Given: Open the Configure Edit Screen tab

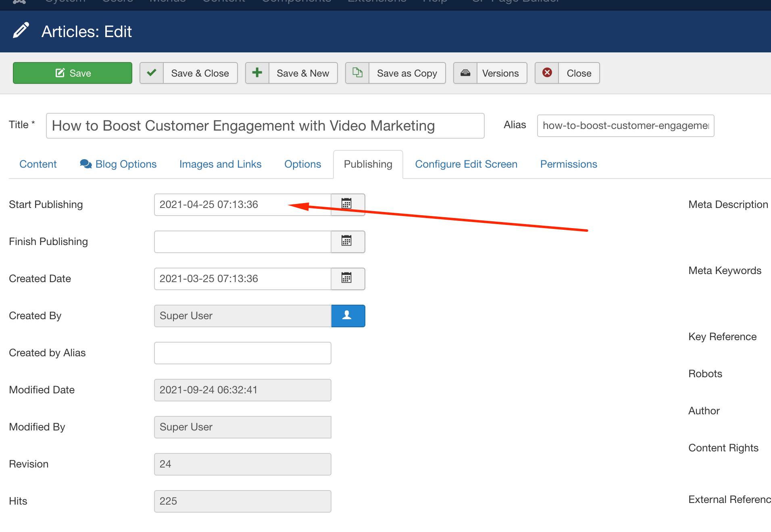Looking at the screenshot, I should click(466, 164).
